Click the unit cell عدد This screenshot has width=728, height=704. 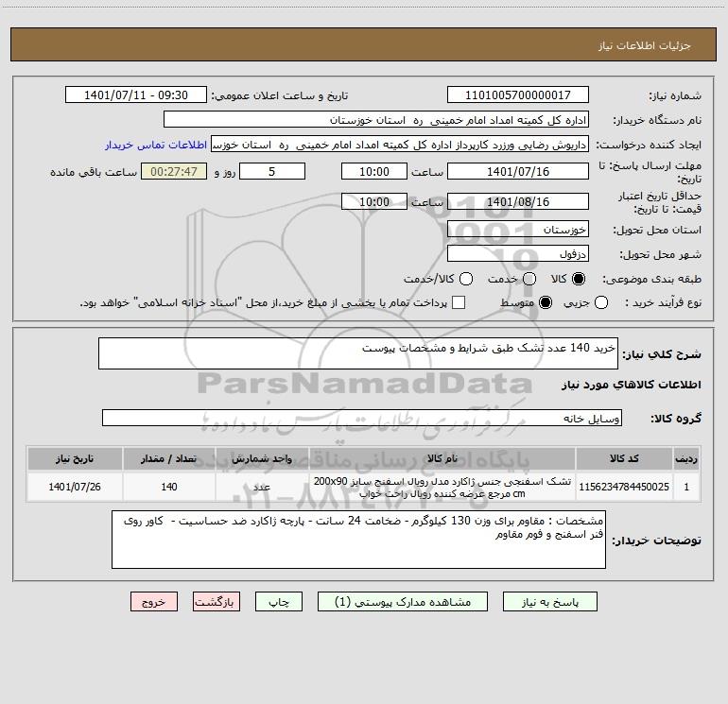[x=262, y=487]
